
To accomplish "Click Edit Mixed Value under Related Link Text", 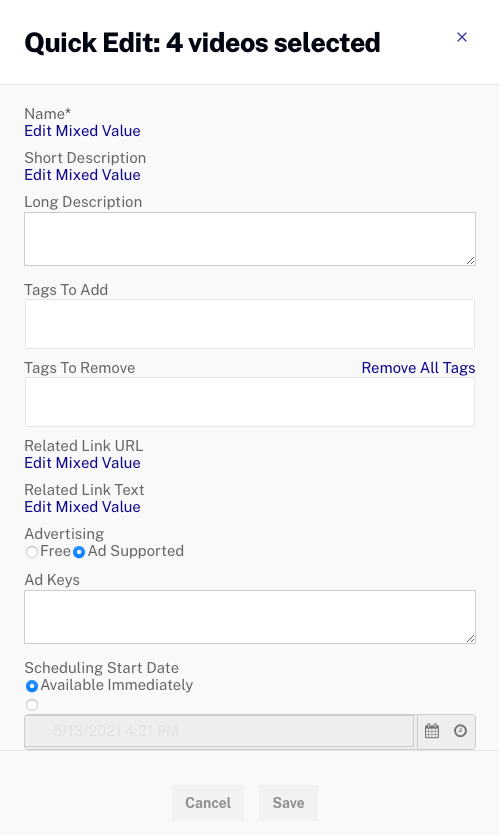I will point(83,506).
